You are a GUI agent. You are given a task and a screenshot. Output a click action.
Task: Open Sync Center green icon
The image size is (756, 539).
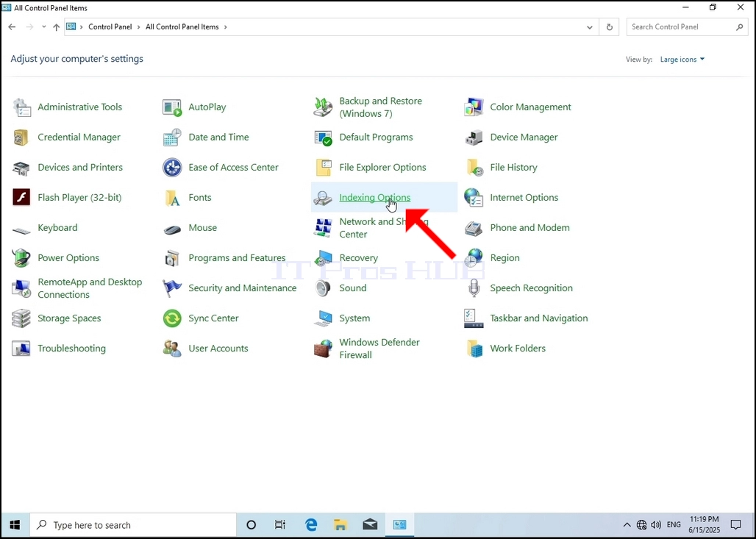point(172,318)
